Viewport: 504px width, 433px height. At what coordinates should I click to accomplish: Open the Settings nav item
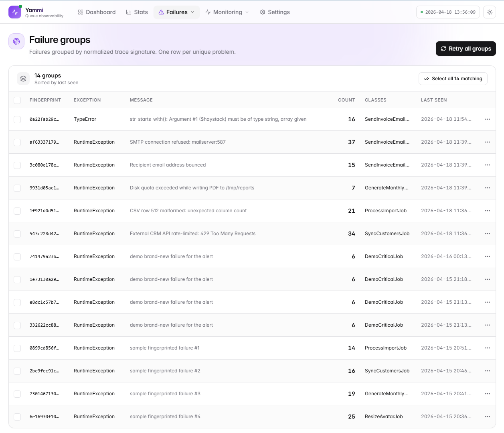click(275, 12)
